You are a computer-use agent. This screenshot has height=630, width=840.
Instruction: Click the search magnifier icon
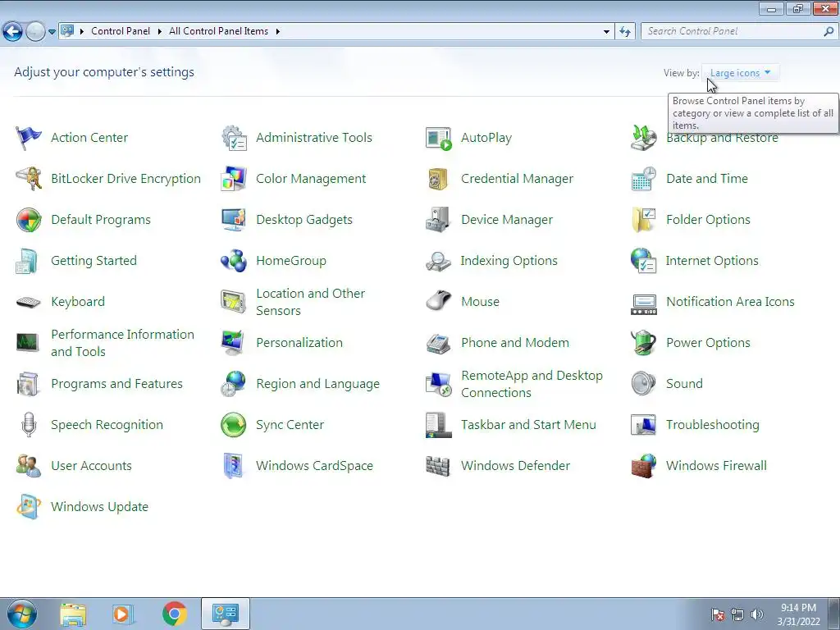click(x=829, y=32)
